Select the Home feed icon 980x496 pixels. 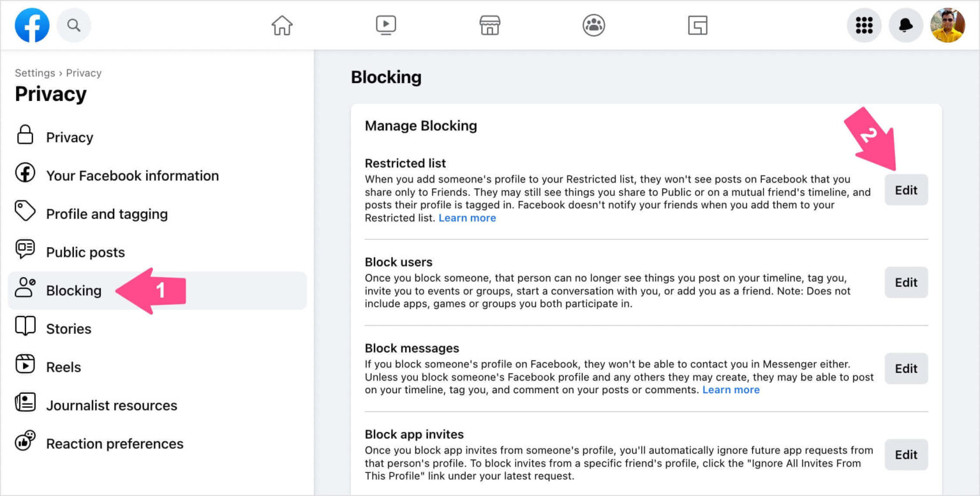coord(281,25)
